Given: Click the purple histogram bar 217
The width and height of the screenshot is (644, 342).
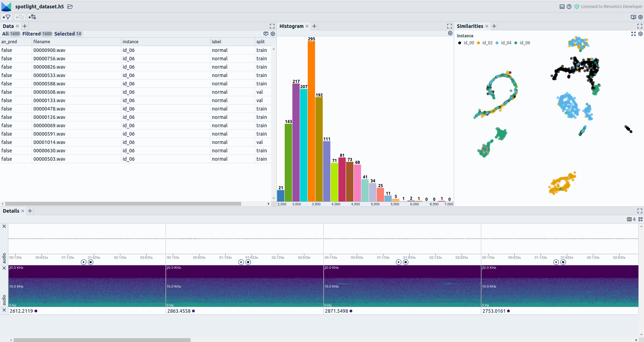Looking at the screenshot, I should (296, 143).
